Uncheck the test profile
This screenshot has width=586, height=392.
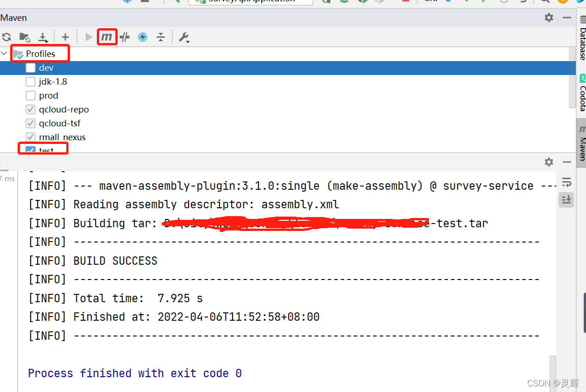pyautogui.click(x=31, y=150)
